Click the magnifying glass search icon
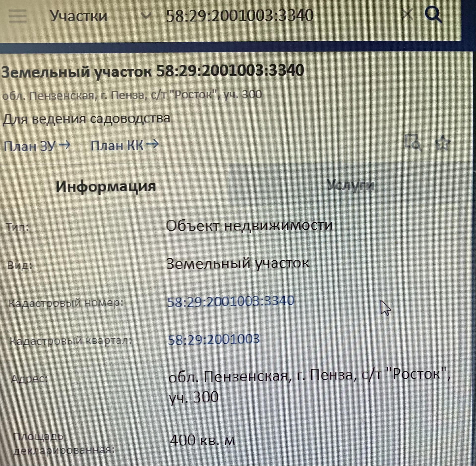The height and width of the screenshot is (466, 476). 433,15
